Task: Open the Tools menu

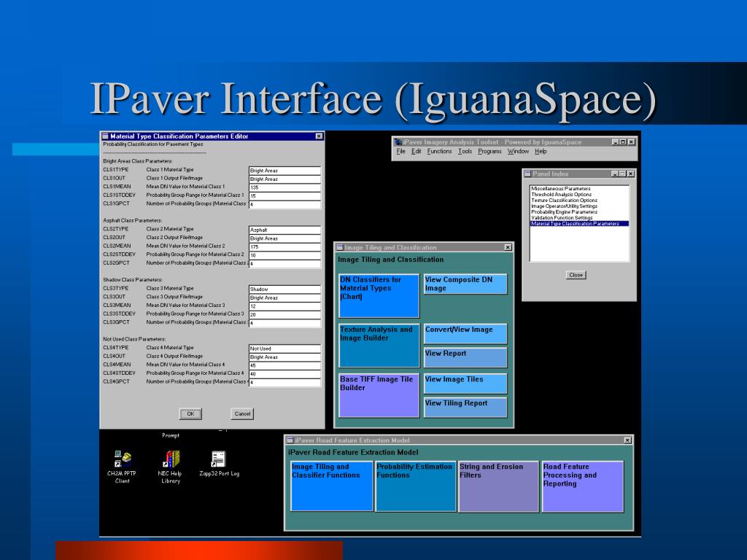Action: coord(465,152)
